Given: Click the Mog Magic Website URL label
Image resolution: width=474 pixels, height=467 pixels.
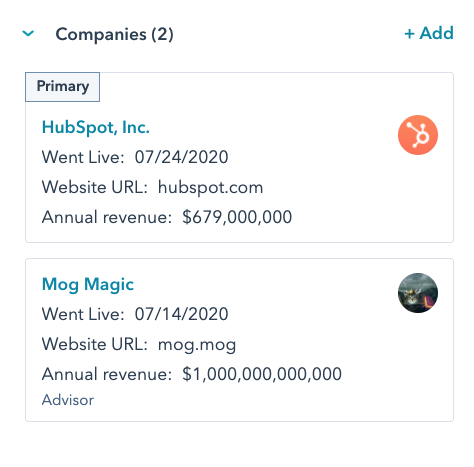Looking at the screenshot, I should [95, 344].
